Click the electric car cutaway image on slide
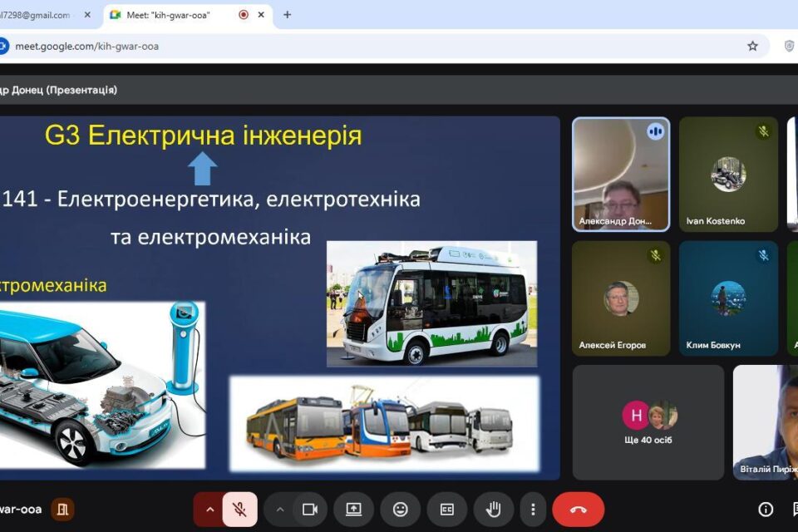 click(x=102, y=385)
